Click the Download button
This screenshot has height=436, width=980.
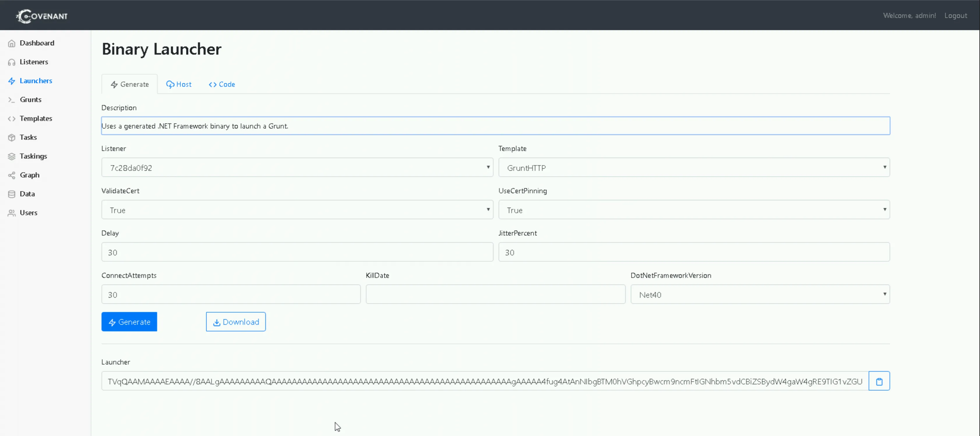[236, 322]
